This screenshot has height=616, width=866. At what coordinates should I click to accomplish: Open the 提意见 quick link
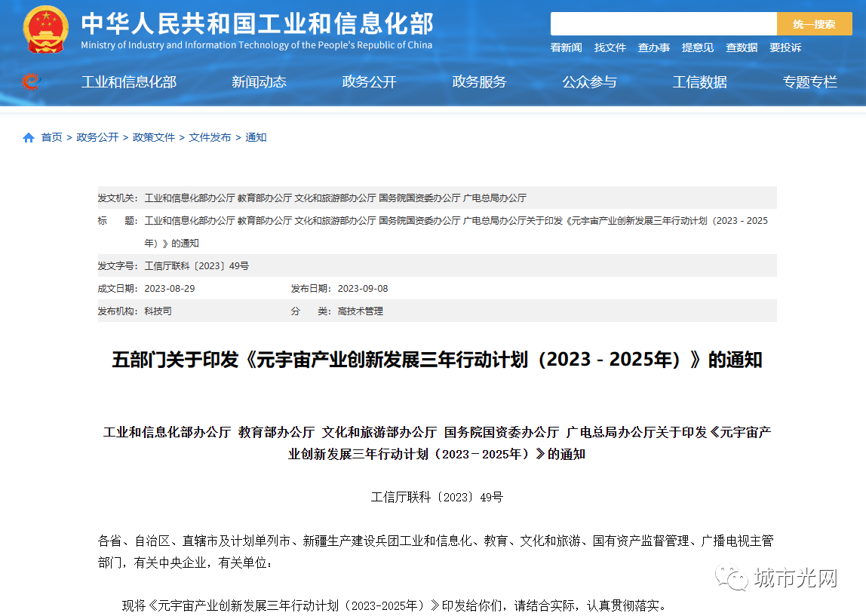pos(697,48)
